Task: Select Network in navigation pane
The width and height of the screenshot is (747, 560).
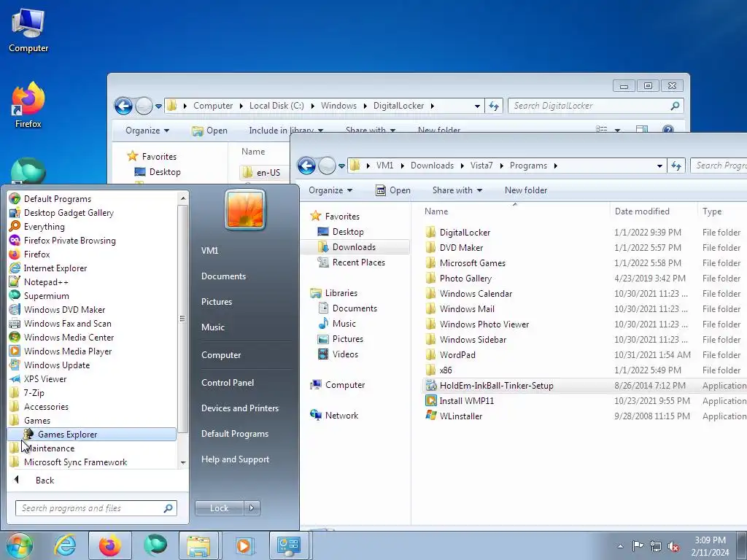Action: (x=341, y=415)
